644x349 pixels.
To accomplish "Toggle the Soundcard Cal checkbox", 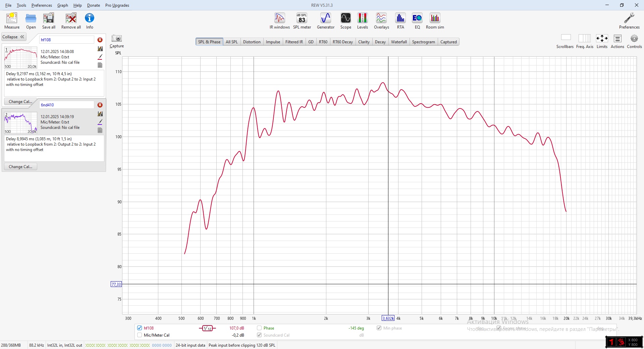I will click(x=259, y=335).
